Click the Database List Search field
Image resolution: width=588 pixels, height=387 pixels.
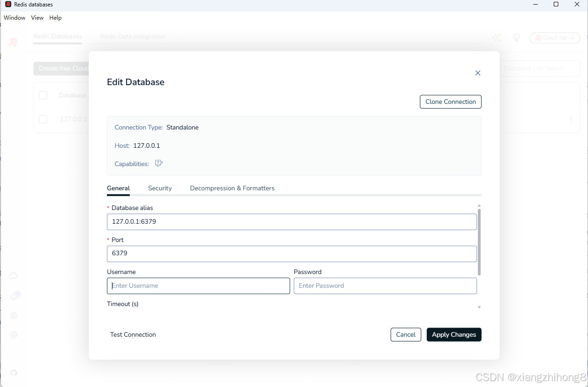pos(539,68)
